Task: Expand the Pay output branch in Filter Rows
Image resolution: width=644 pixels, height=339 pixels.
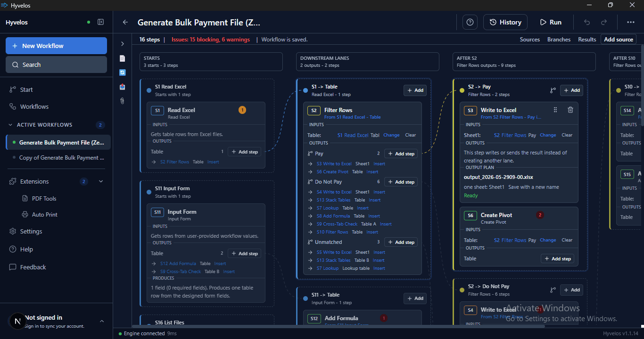Action: click(310, 153)
